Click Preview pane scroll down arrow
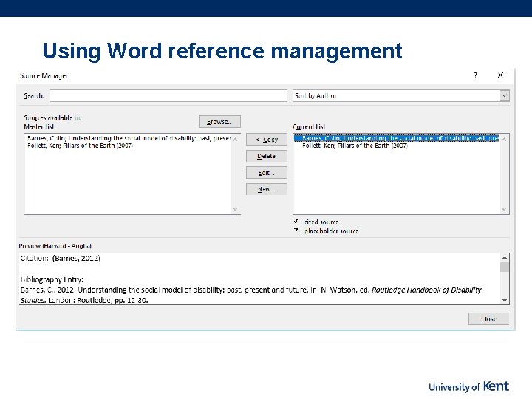The width and height of the screenshot is (532, 399). (505, 300)
